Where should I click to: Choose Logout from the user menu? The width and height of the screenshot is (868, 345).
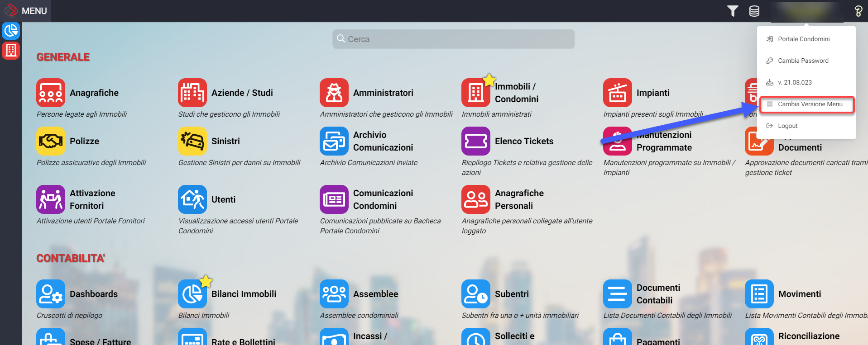click(x=806, y=126)
